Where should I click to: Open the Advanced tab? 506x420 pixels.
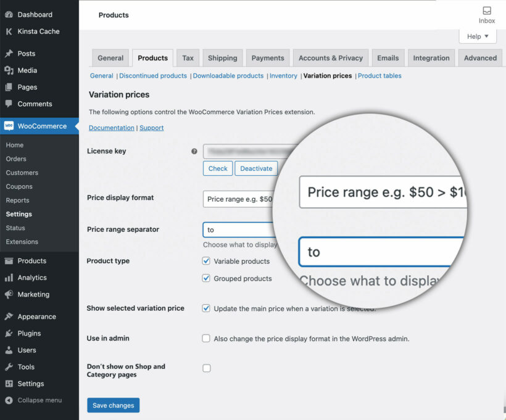pos(480,58)
